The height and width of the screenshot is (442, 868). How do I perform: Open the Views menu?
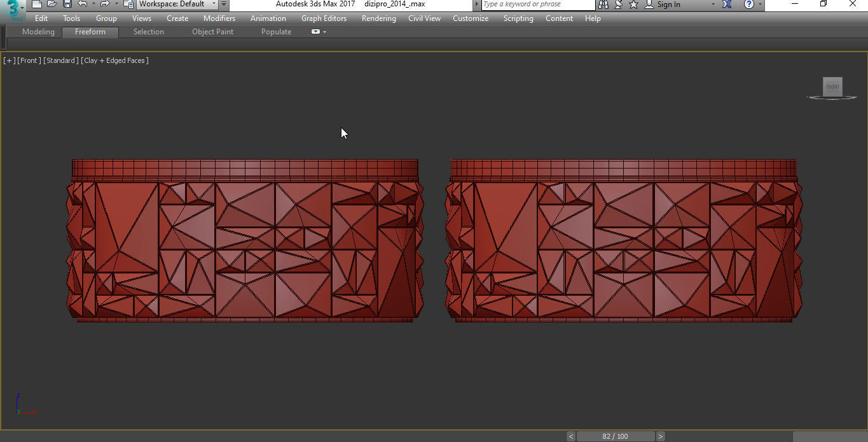point(142,18)
